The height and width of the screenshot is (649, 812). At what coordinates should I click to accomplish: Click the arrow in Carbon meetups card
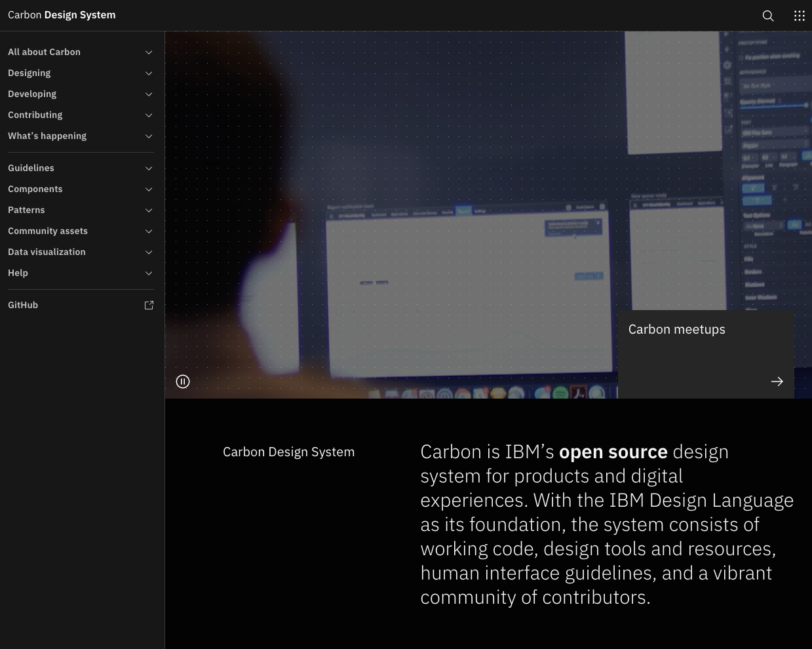pyautogui.click(x=777, y=382)
